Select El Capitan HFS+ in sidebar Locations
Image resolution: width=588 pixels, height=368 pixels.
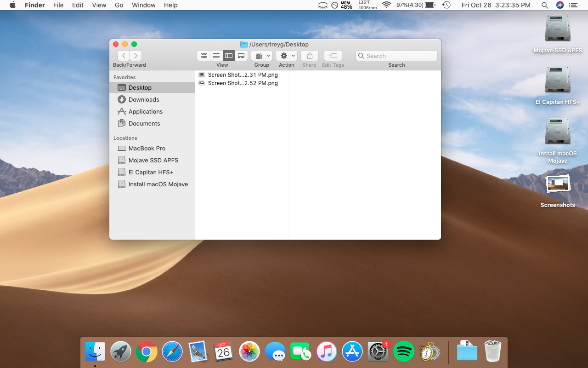[151, 172]
